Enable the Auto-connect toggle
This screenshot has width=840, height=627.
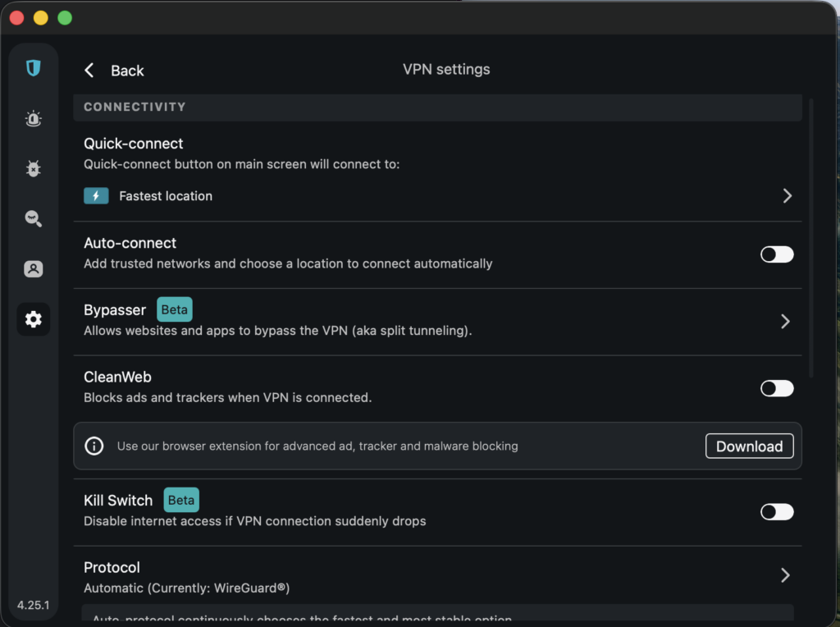click(x=776, y=254)
